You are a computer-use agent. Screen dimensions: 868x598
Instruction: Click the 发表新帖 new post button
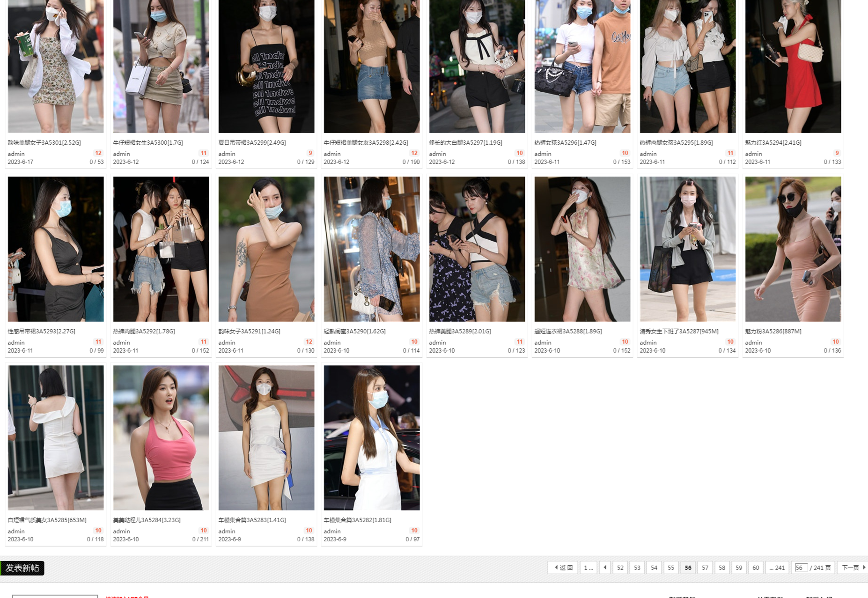pos(22,568)
